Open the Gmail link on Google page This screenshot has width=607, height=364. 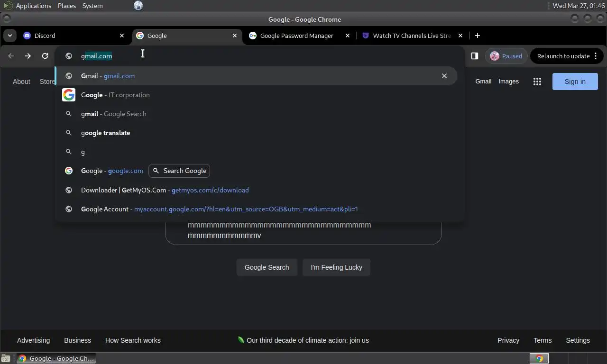[x=483, y=82]
